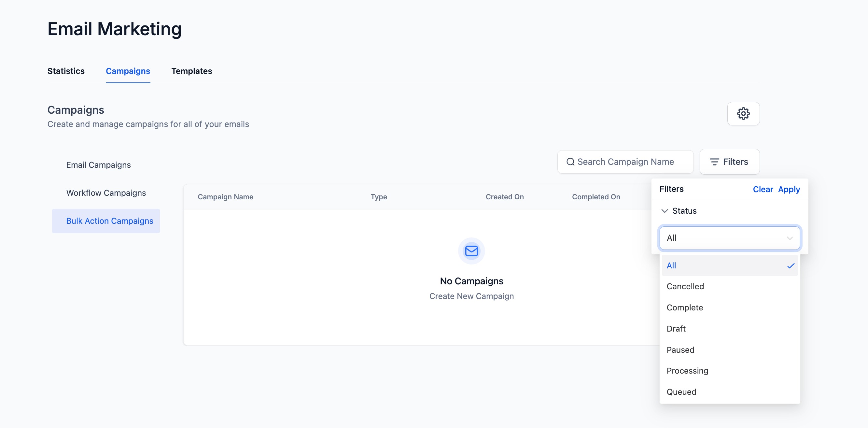Screen dimensions: 868x428
Task: Open the Email Campaigns section
Action: (x=98, y=165)
